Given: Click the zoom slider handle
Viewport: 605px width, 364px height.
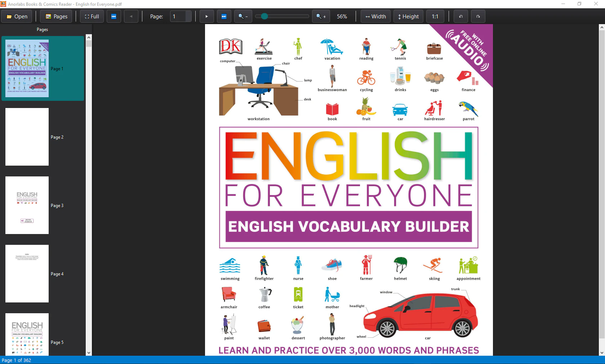Looking at the screenshot, I should 264,16.
